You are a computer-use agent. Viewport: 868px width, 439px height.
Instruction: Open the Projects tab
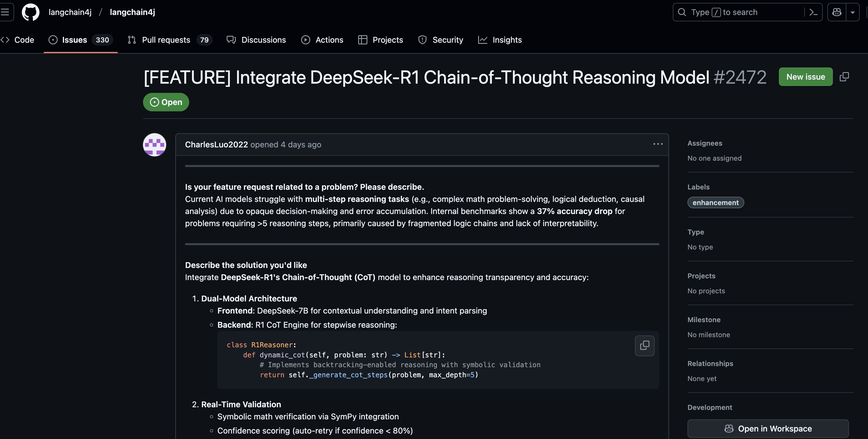[380, 40]
